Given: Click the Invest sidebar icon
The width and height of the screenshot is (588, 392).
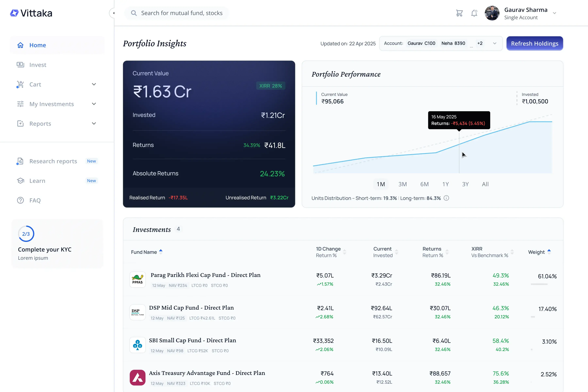Looking at the screenshot, I should 21,65.
